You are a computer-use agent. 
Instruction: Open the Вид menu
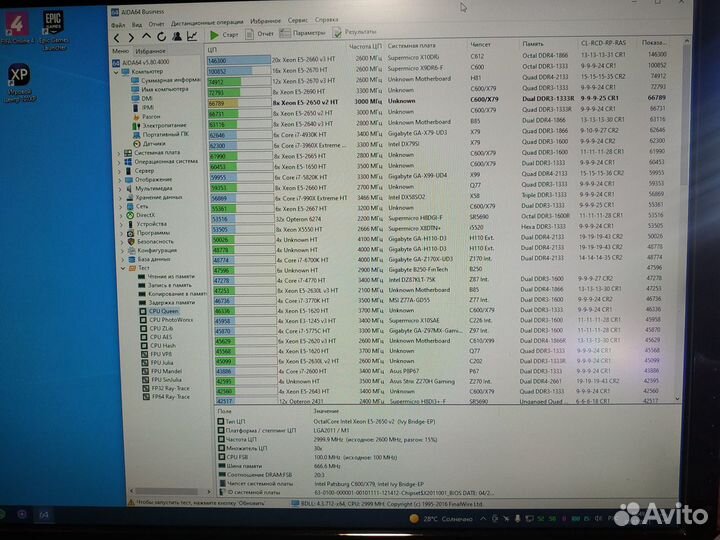137,24
